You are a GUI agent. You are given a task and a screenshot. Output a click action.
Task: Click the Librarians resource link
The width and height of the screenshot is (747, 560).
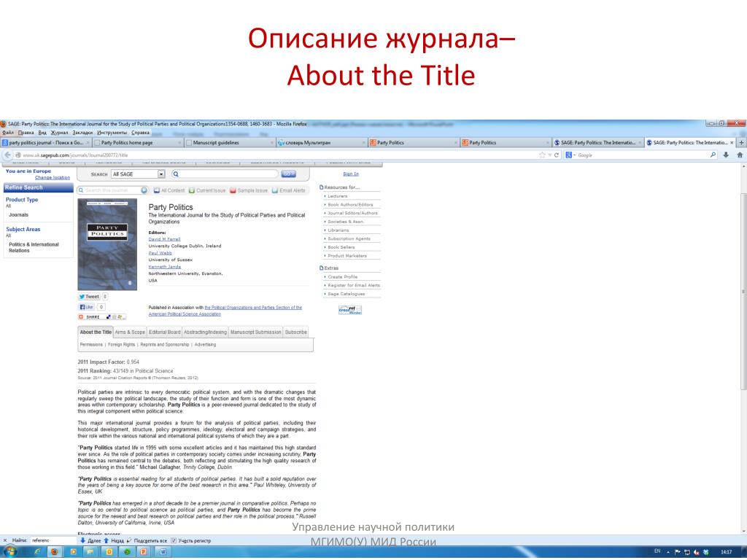click(x=338, y=230)
